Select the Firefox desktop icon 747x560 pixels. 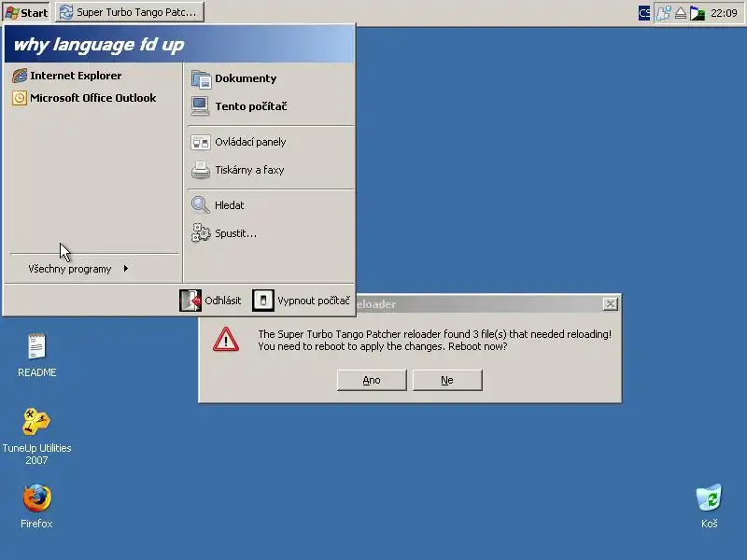tap(36, 506)
